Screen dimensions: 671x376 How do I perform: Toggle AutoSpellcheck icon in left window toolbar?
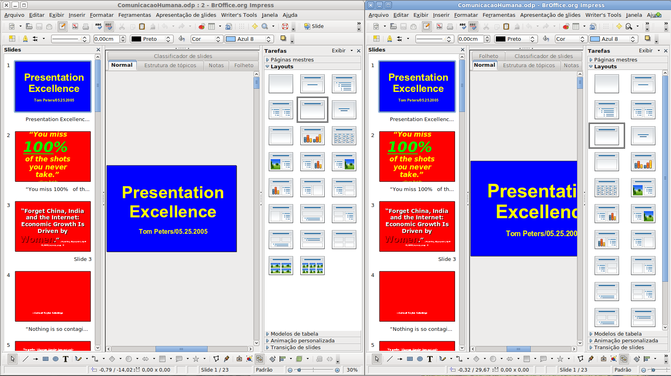pyautogui.click(x=109, y=27)
